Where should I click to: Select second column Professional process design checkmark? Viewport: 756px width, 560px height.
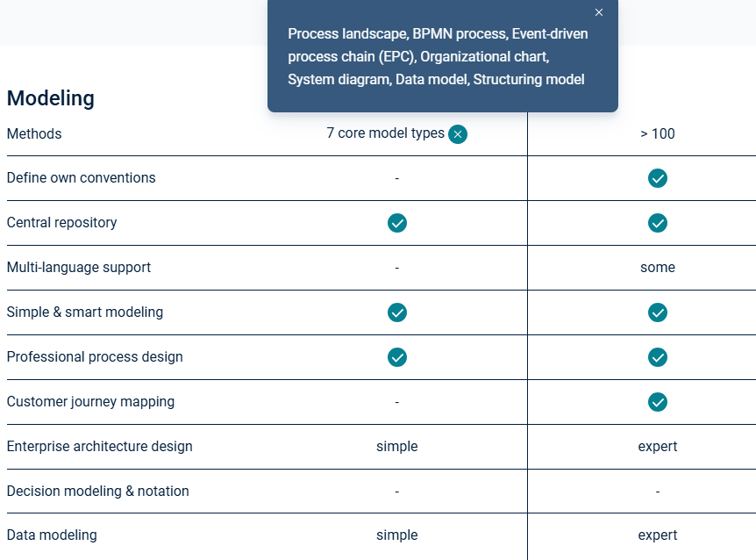658,357
